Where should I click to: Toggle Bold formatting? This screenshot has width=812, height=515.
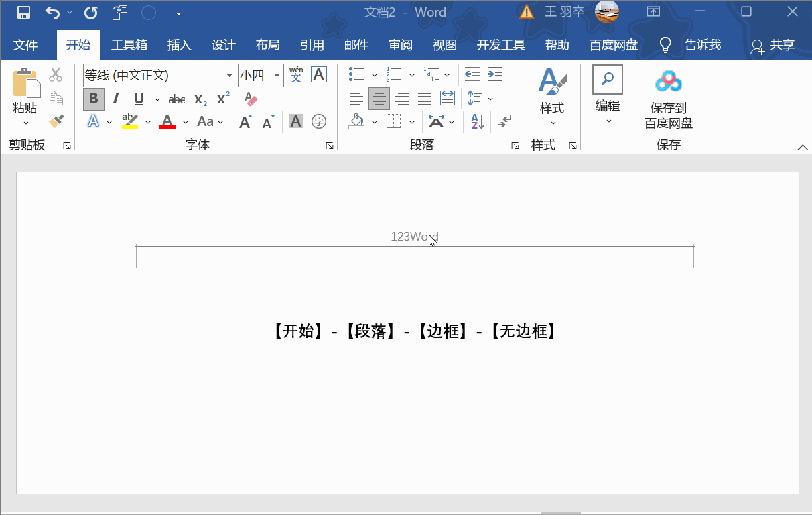[x=94, y=99]
